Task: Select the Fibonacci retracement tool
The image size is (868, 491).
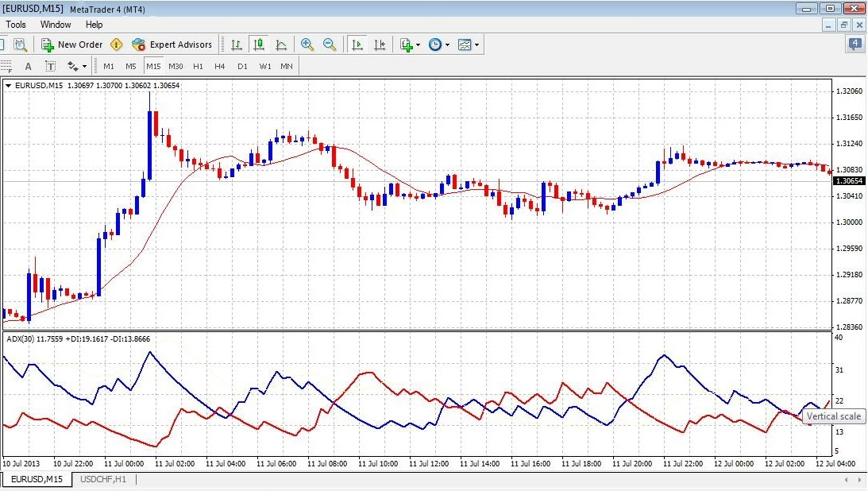Action: pyautogui.click(x=6, y=67)
